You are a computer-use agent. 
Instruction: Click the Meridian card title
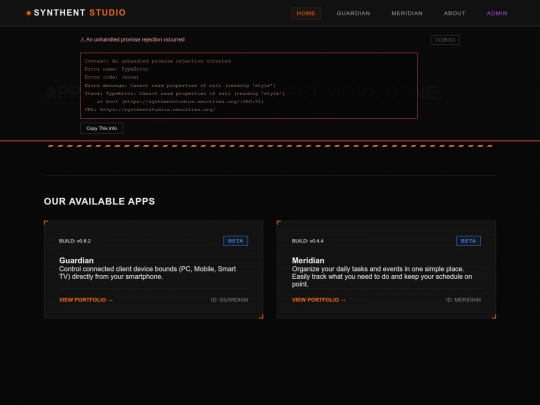308,260
